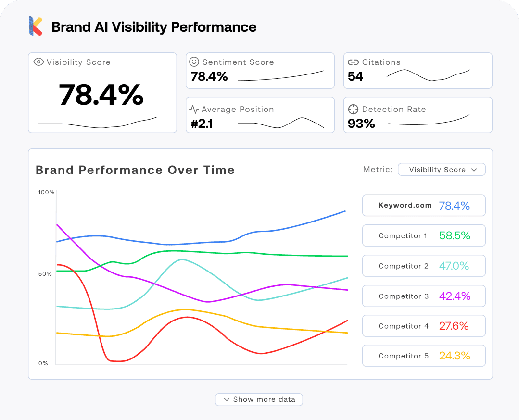Open the Sentiment Score card
519x420 pixels.
coord(260,71)
